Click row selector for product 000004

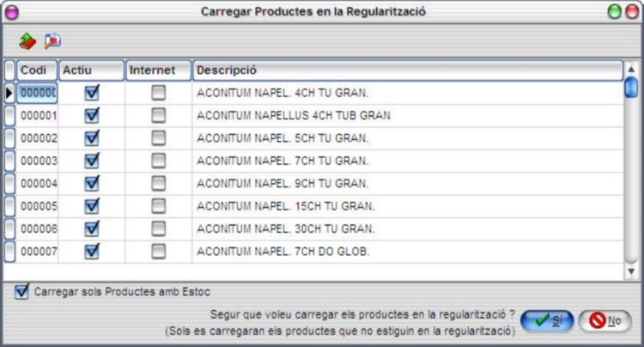pyautogui.click(x=9, y=184)
